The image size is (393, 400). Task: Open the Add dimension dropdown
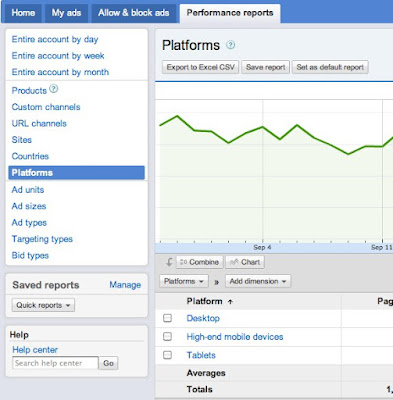click(x=258, y=281)
